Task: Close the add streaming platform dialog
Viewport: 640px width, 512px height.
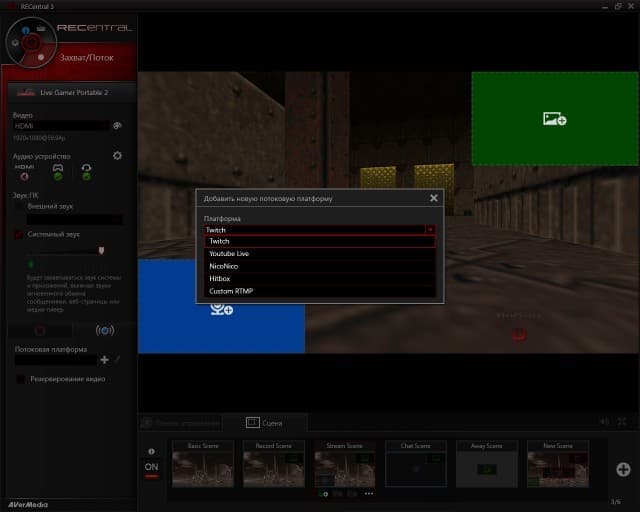Action: click(433, 198)
